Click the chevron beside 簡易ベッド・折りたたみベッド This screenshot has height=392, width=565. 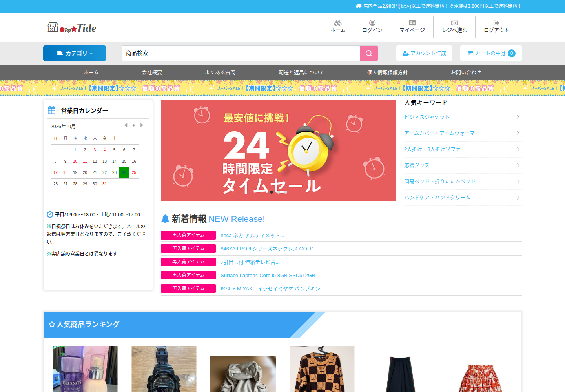tap(518, 181)
